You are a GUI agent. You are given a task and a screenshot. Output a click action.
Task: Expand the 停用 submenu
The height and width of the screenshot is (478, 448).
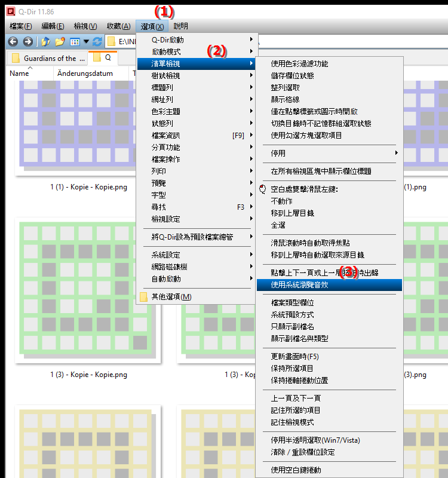pyautogui.click(x=330, y=153)
